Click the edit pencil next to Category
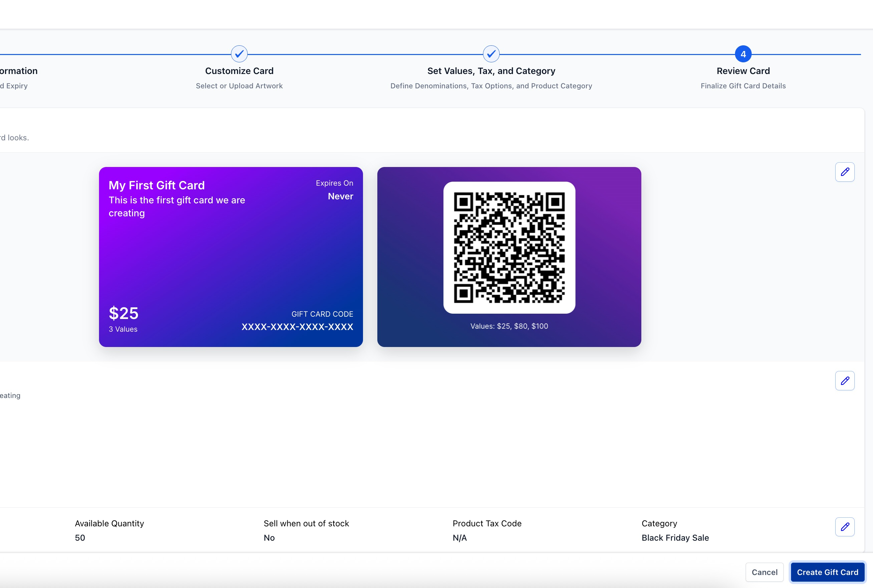The image size is (873, 588). coord(845,527)
